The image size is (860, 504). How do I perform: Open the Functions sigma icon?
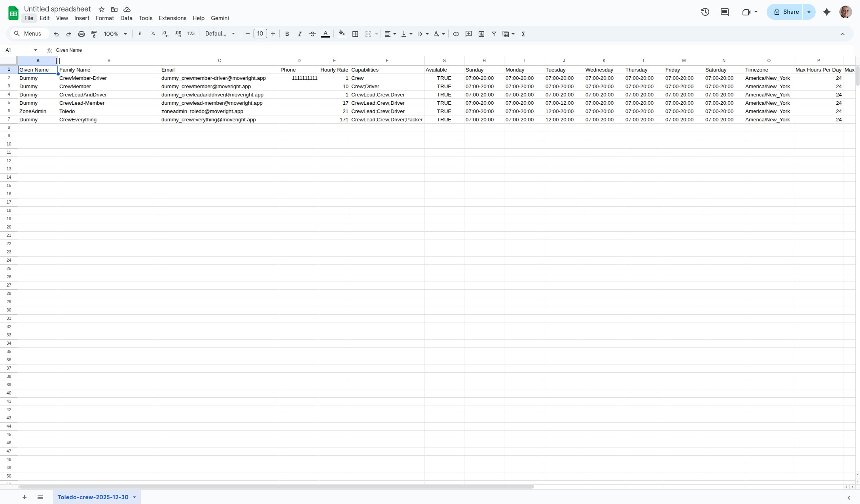[523, 34]
